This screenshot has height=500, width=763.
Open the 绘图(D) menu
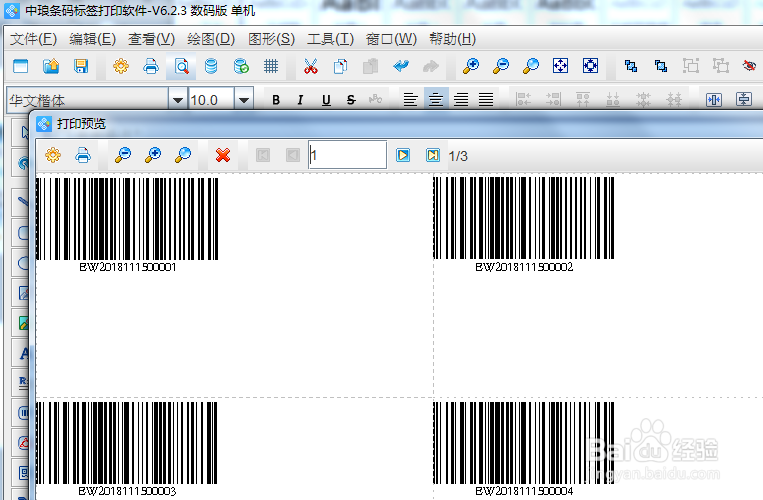tap(211, 39)
